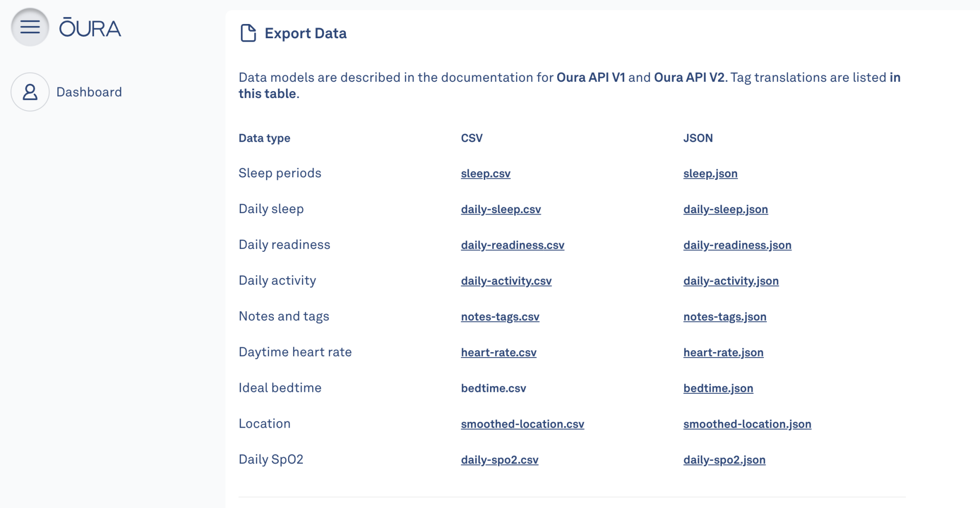Open the 'in this table' tag translations link
The image size is (980, 508).
[895, 77]
